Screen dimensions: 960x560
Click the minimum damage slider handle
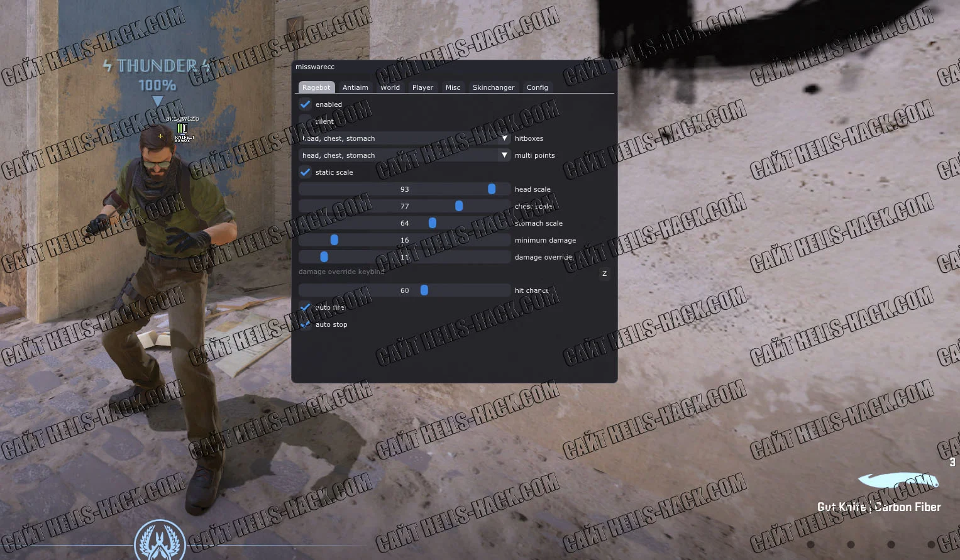tap(334, 240)
